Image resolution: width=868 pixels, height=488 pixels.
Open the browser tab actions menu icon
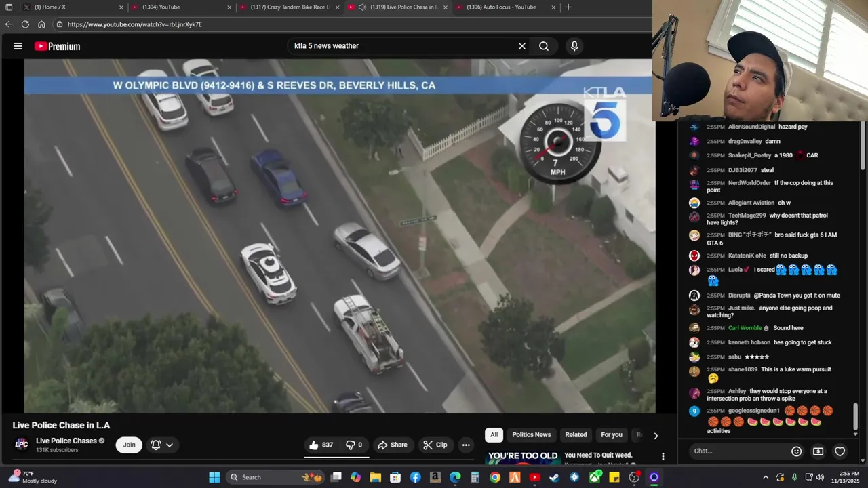(x=9, y=7)
